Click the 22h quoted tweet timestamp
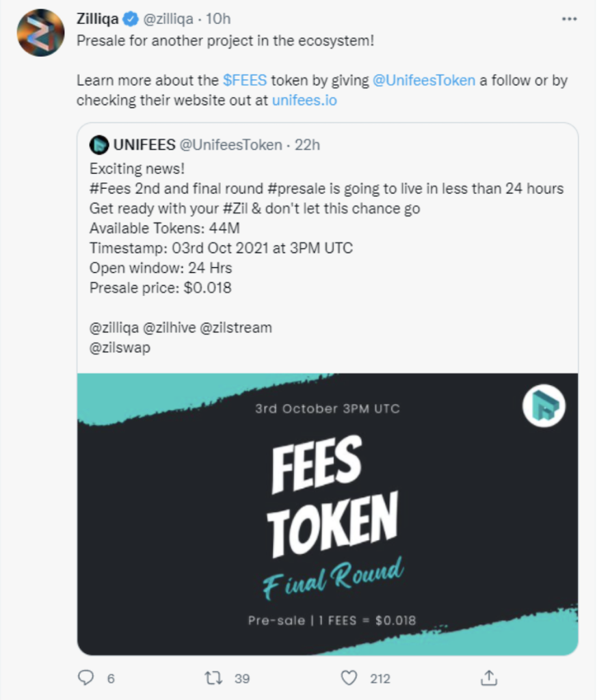Viewport: 597px width, 700px height. click(307, 145)
